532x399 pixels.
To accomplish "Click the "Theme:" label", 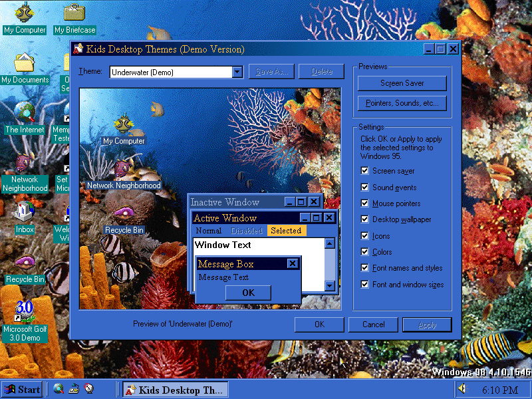I will [x=90, y=71].
